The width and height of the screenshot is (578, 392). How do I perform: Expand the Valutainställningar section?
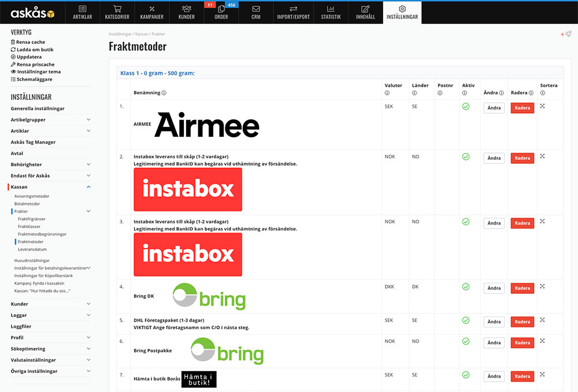tap(88, 360)
